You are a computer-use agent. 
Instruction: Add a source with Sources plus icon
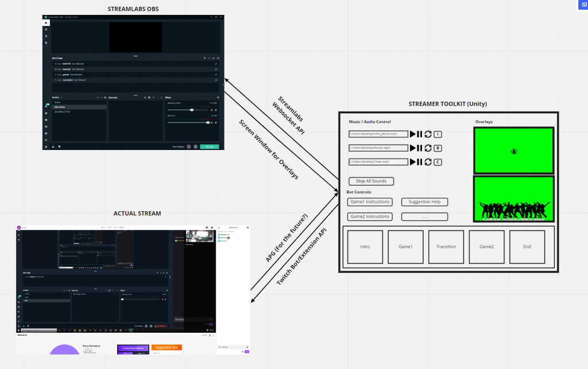(153, 98)
